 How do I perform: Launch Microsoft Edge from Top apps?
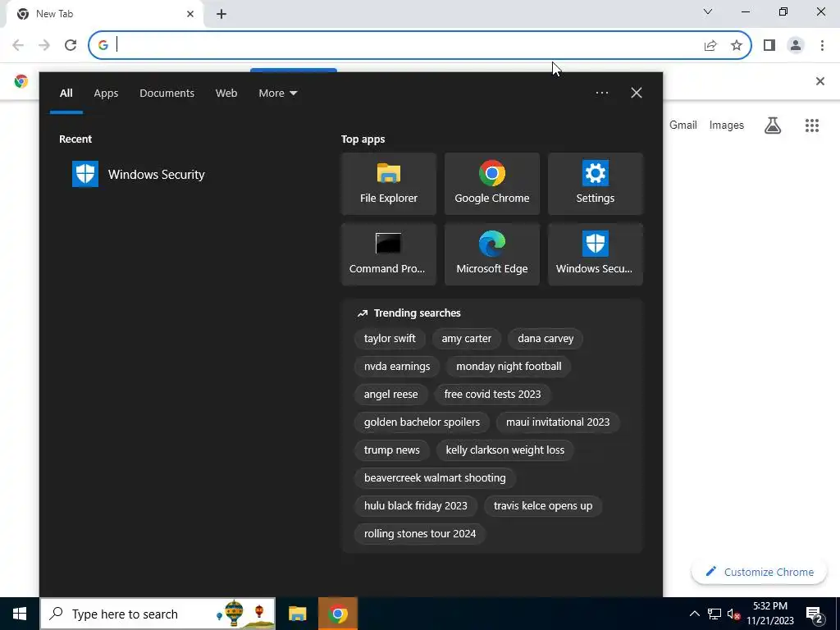492,254
